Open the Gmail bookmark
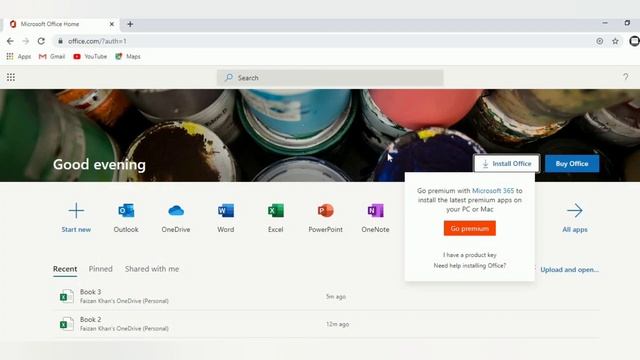This screenshot has width=640, height=360. pos(52,56)
